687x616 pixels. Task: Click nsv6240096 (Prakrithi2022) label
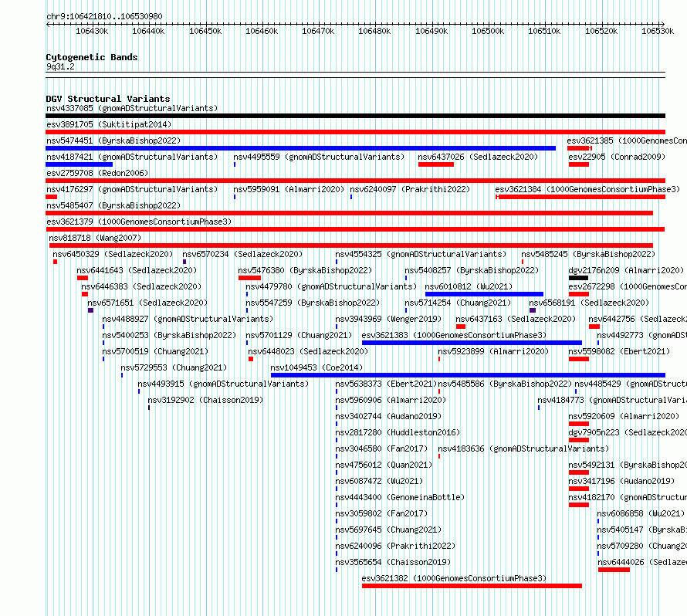[395, 546]
